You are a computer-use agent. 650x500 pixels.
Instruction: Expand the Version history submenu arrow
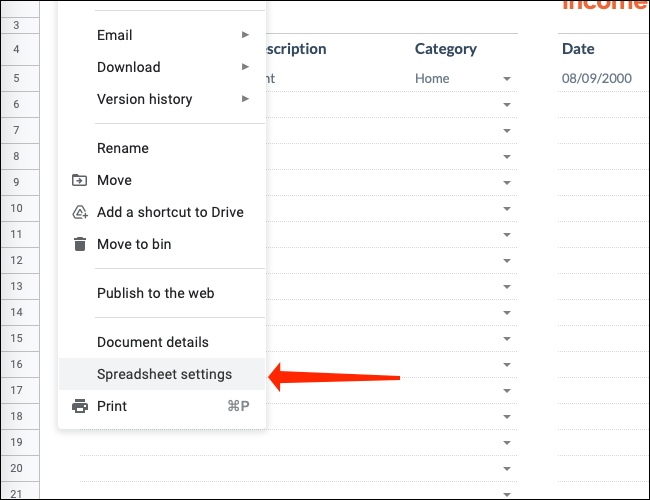point(246,99)
